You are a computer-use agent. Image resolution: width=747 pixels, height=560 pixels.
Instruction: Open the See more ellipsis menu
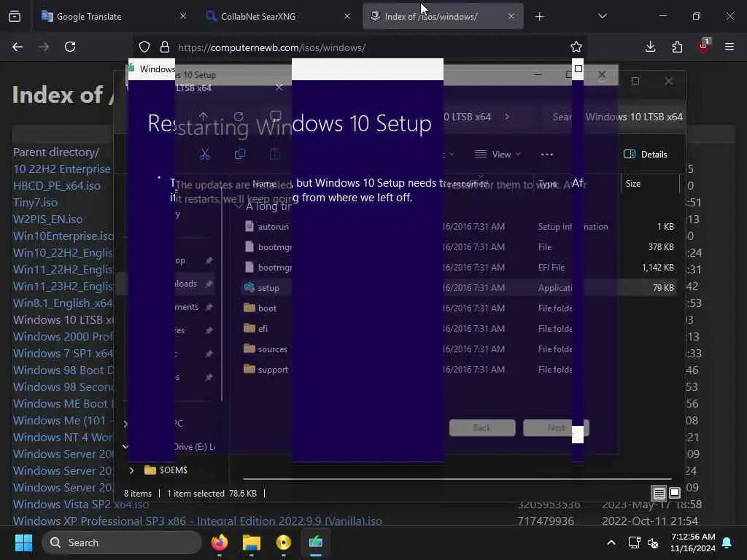(x=547, y=155)
